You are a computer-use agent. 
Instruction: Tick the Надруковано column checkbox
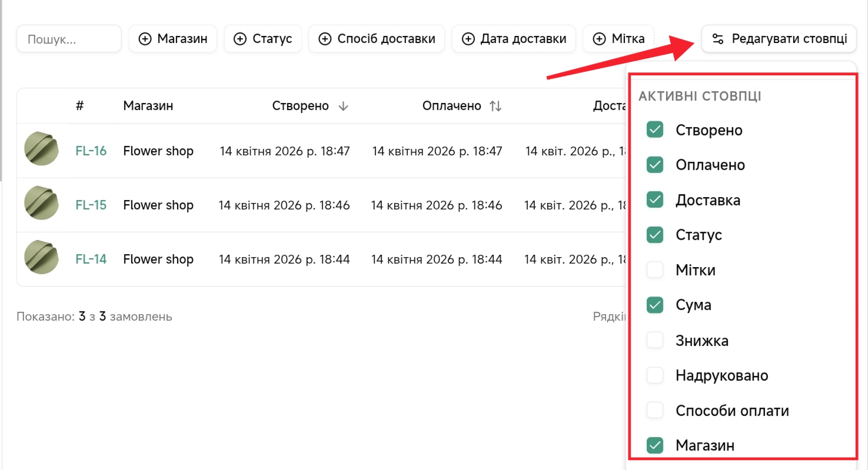coord(655,375)
